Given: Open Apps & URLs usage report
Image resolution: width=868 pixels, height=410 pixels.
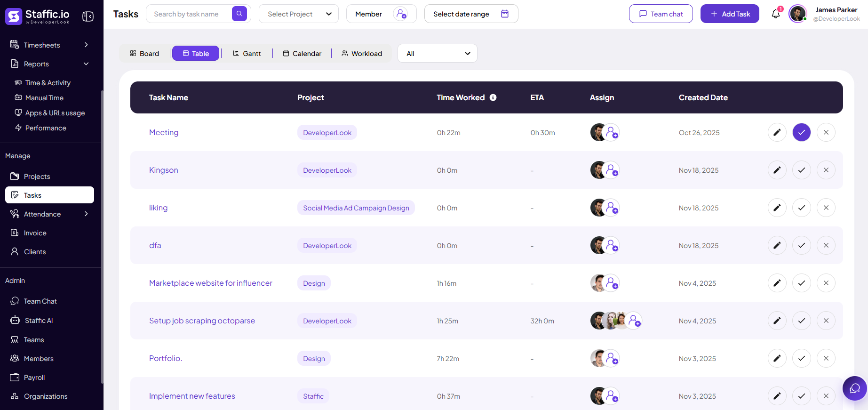Looking at the screenshot, I should coord(50,113).
